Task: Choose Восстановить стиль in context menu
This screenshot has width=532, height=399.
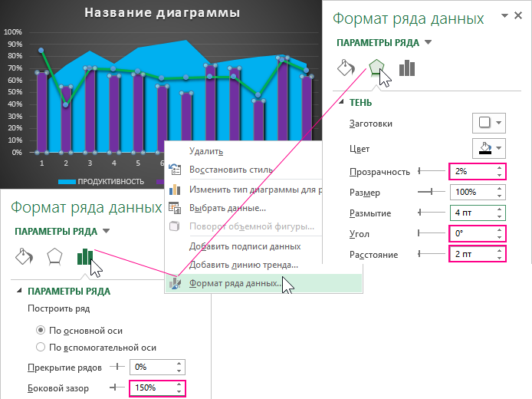Action: click(x=231, y=170)
